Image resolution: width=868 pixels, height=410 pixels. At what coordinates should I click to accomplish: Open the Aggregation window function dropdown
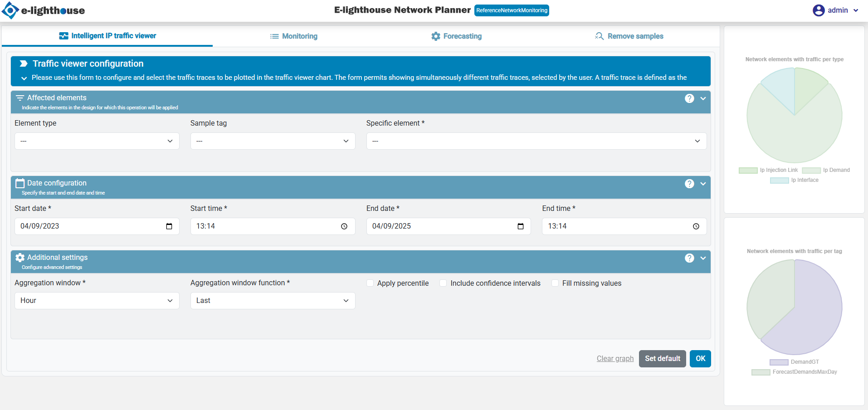click(272, 300)
